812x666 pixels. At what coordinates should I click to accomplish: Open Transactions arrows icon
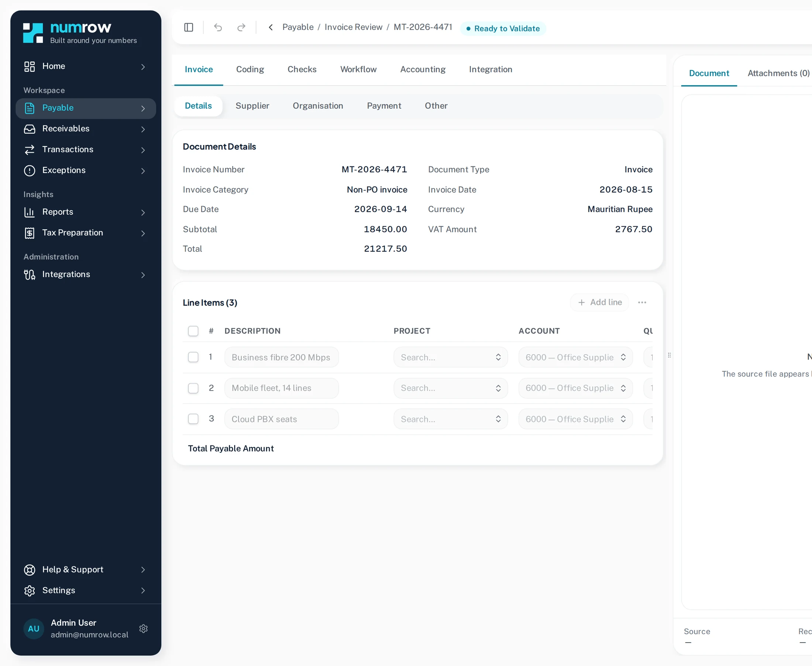coord(30,150)
